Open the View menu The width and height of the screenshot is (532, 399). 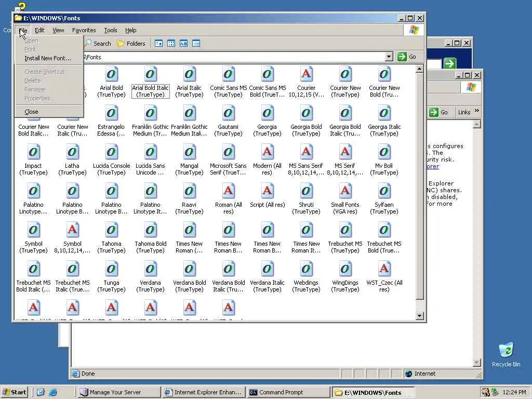pos(58,30)
